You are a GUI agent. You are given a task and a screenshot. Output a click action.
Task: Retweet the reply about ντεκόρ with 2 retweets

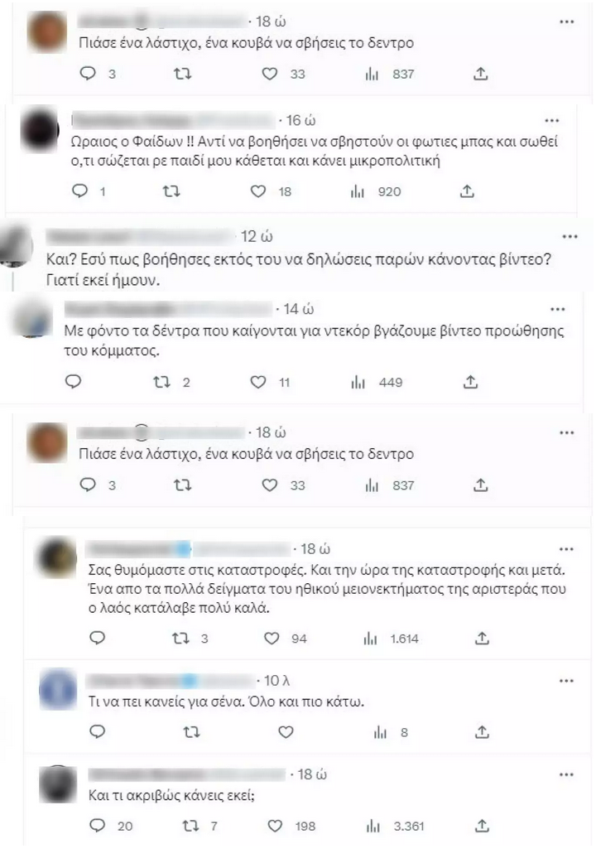161,382
